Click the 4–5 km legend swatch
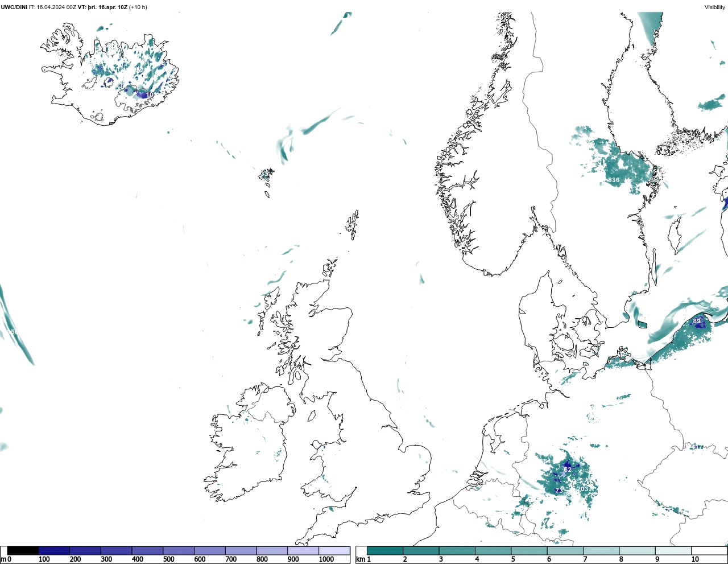Viewport: 728px width, 564px height. click(493, 551)
